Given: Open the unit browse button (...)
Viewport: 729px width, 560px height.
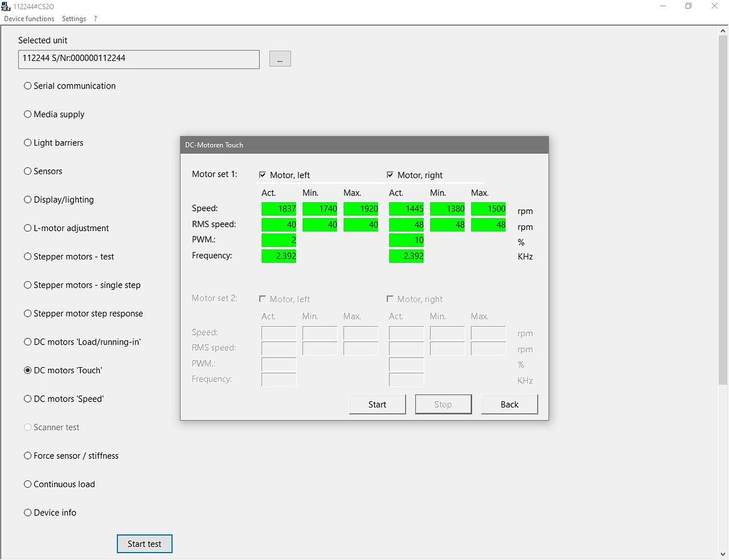Looking at the screenshot, I should pyautogui.click(x=280, y=59).
